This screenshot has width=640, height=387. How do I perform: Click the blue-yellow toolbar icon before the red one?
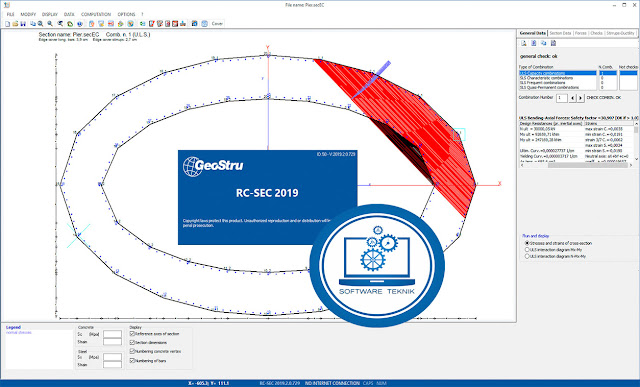101,24
